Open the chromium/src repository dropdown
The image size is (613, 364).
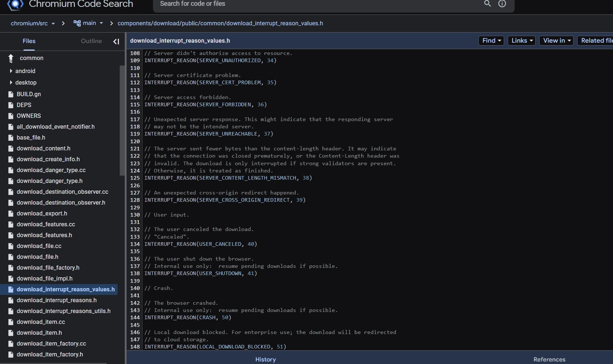click(x=33, y=23)
